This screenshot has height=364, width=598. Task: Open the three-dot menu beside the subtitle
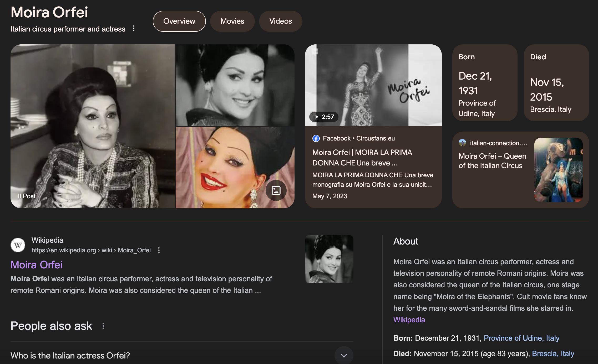point(134,28)
